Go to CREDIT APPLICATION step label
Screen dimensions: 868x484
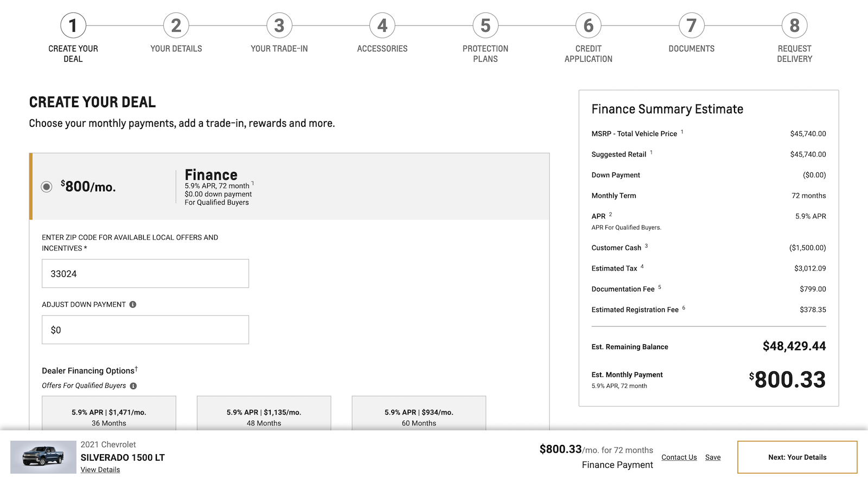coord(589,54)
